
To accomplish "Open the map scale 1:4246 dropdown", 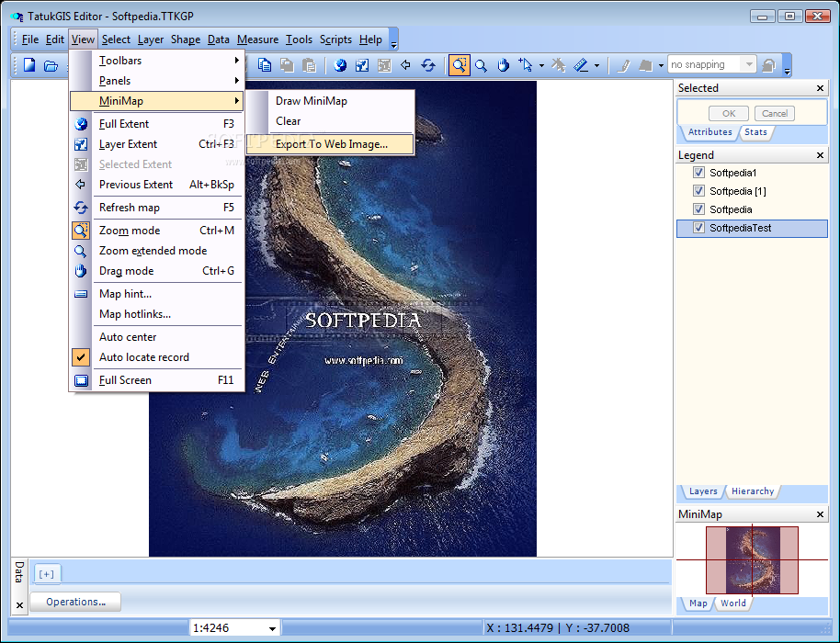I will coord(272,628).
